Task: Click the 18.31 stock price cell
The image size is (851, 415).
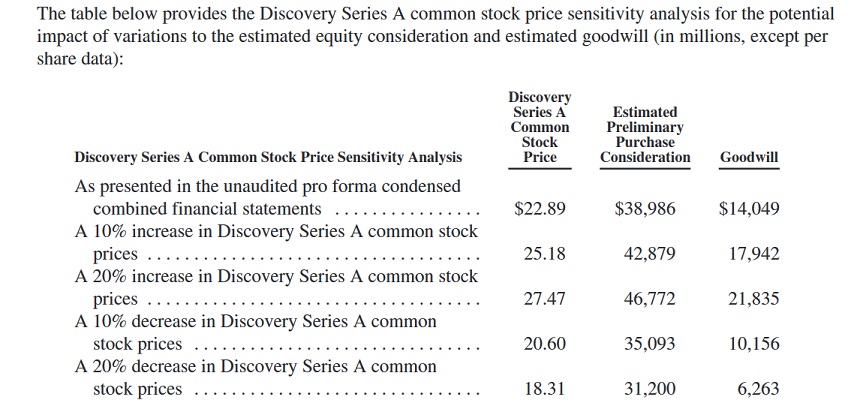Action: 545,389
